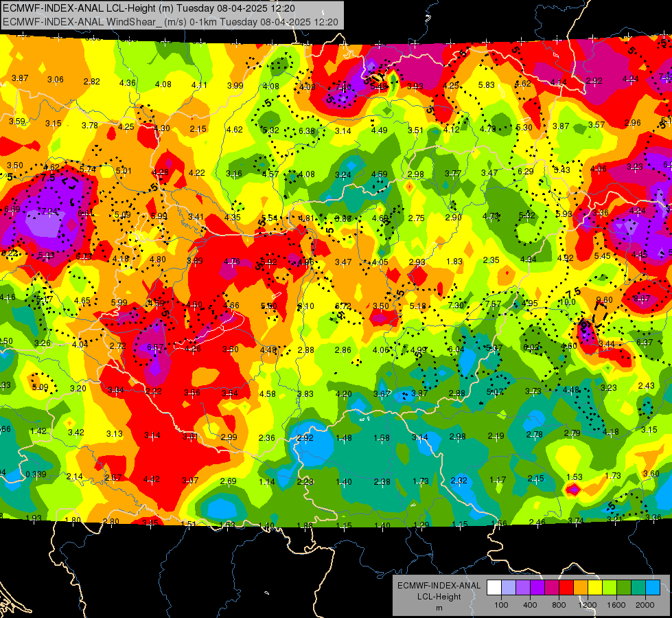Click the wind shear value "3.42"
This screenshot has height=618, width=672.
pos(76,432)
